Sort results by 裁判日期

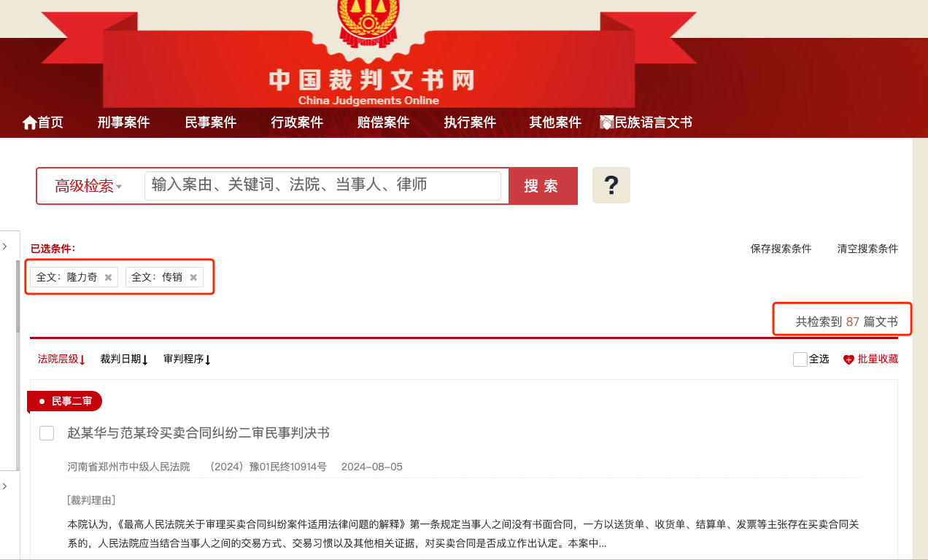coord(124,359)
